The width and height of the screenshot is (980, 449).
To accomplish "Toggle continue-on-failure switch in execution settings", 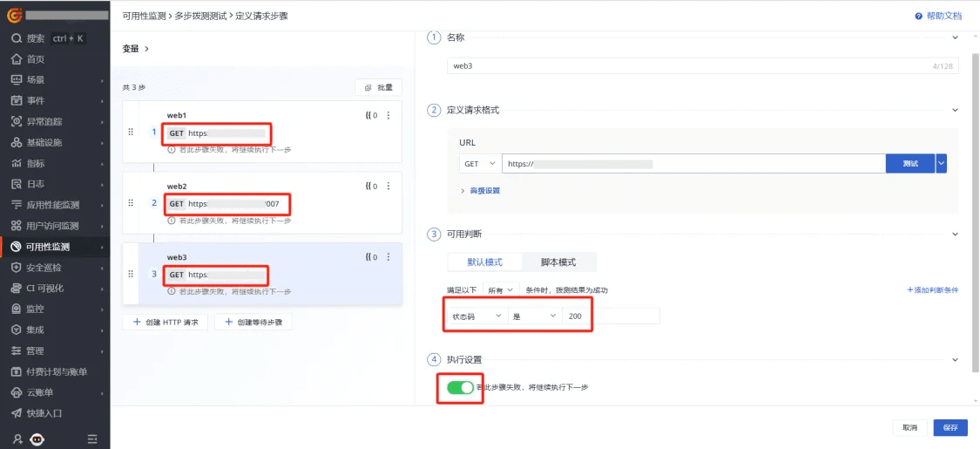I will [x=460, y=387].
